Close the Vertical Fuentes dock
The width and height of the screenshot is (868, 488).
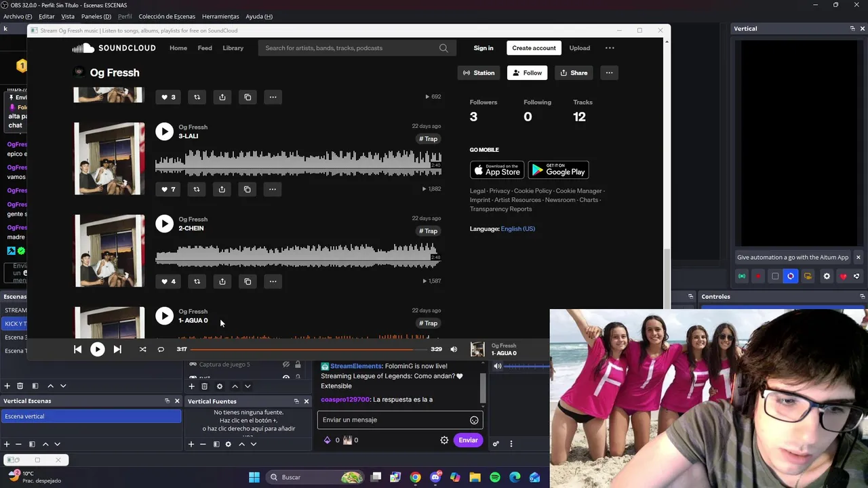point(306,401)
